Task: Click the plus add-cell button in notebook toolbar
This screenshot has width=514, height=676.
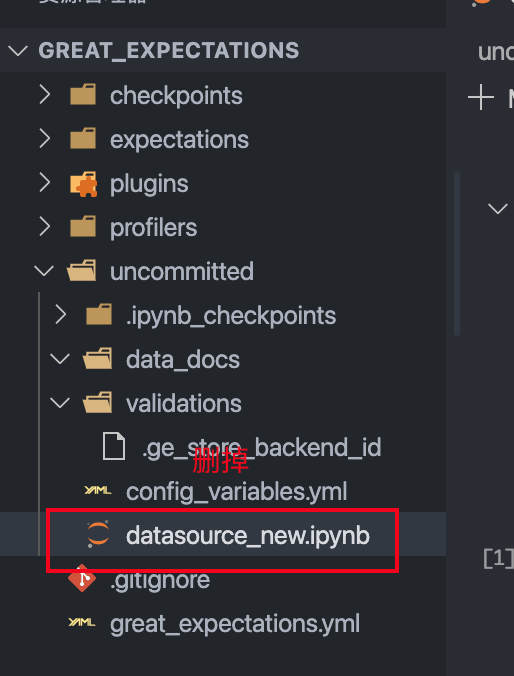Action: tap(481, 97)
